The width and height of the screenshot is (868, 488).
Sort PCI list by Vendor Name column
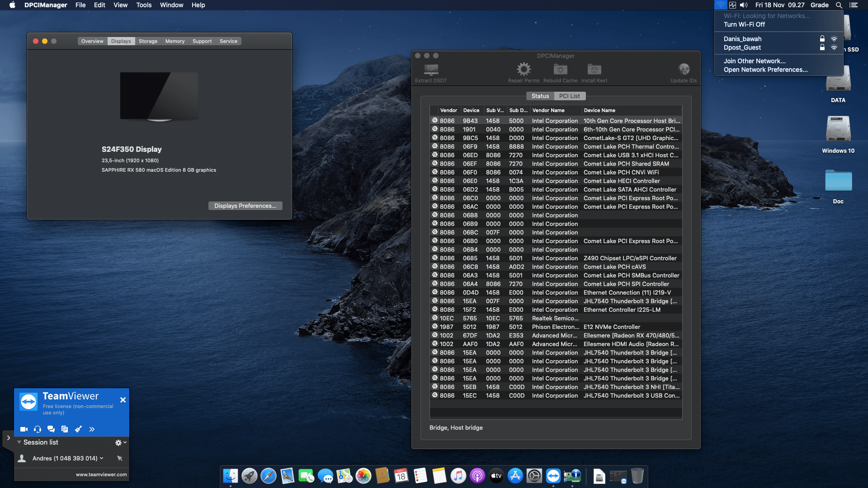click(x=555, y=110)
